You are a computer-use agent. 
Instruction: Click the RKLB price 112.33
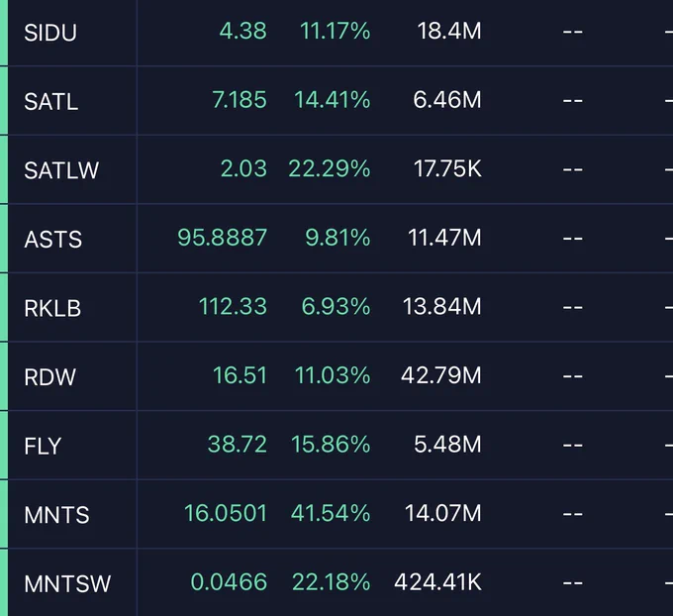[233, 307]
